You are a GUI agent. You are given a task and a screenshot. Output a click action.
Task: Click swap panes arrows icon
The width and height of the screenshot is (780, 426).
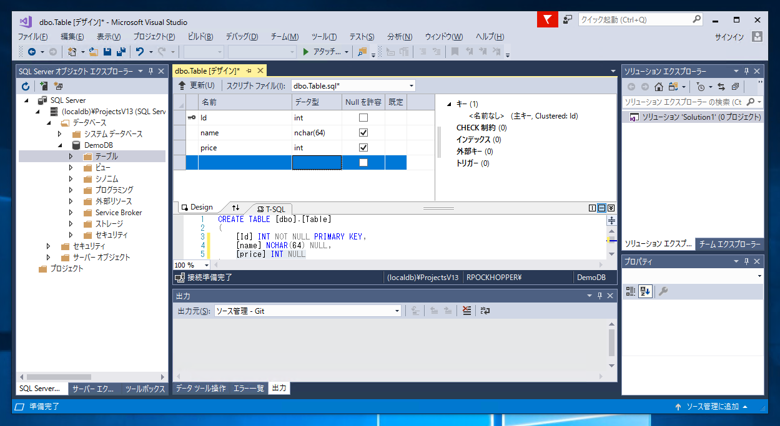(x=236, y=208)
